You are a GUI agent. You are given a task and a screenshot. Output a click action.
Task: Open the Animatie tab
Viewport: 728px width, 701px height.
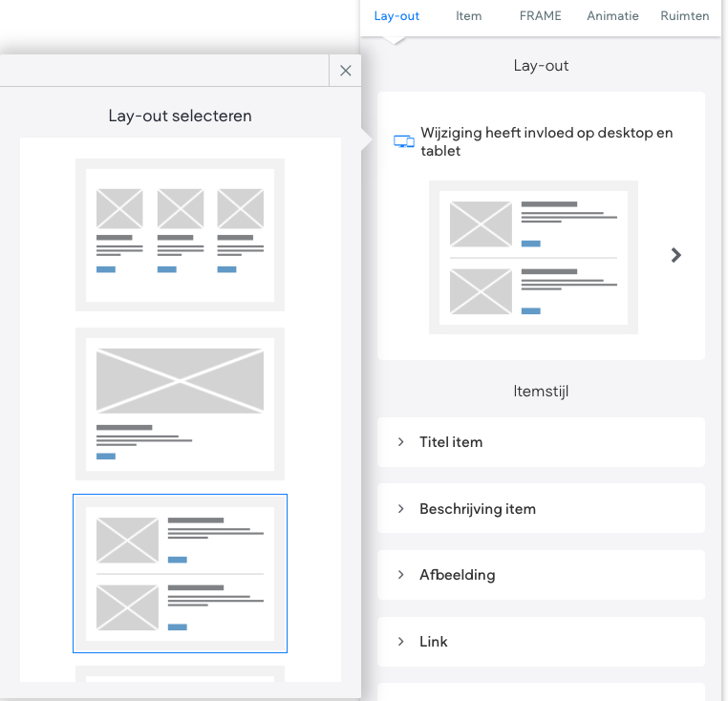pos(612,16)
